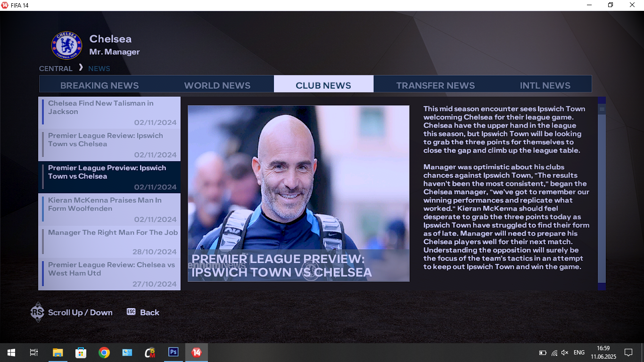
Task: Click the Chelsea club name heading
Action: point(110,39)
